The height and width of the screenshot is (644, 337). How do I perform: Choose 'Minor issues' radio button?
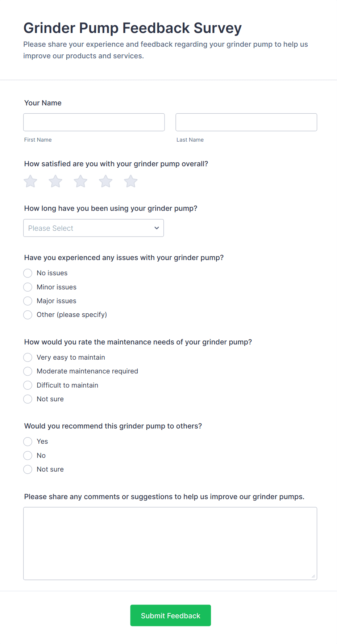[28, 287]
